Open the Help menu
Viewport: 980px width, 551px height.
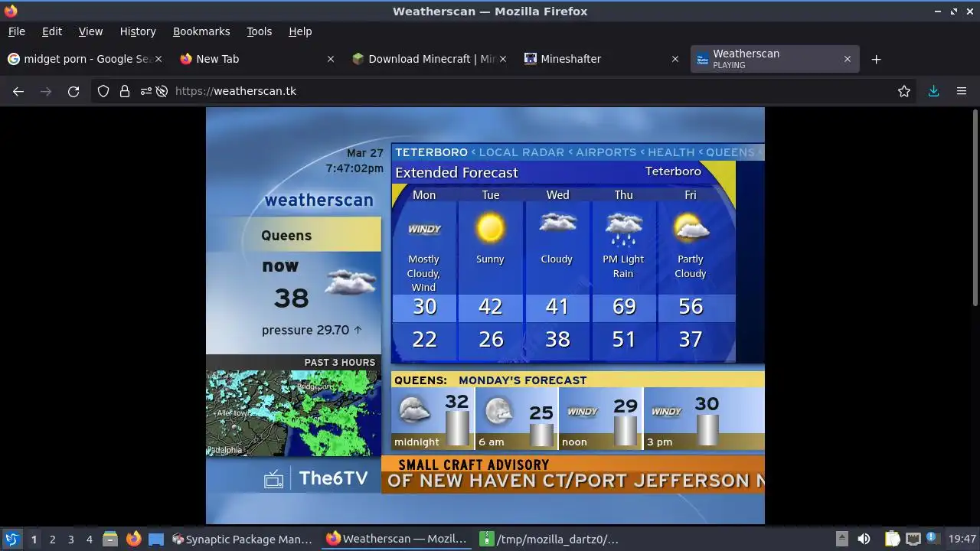coord(300,31)
